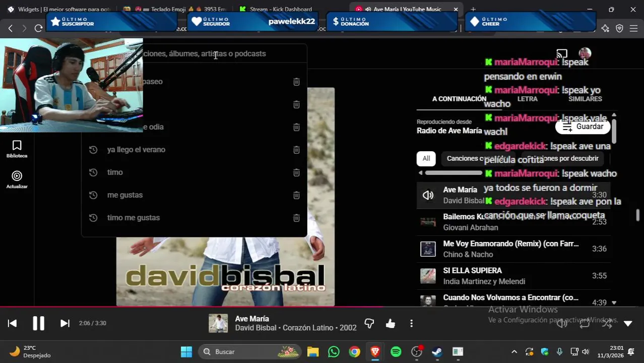Switch to Stream - Kick Dashboard tab
This screenshot has width=644, height=363.
(281, 9)
